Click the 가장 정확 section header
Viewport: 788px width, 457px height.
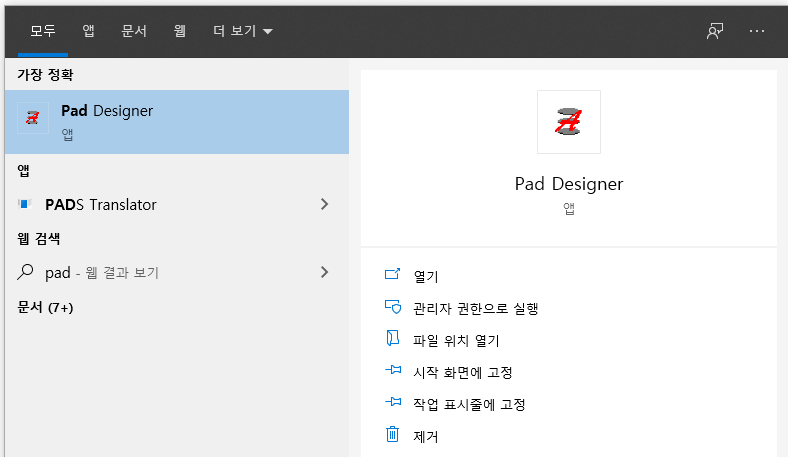45,75
